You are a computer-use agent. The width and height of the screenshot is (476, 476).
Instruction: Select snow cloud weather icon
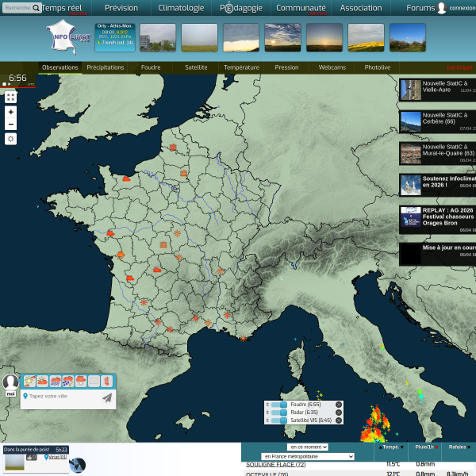[x=81, y=381]
